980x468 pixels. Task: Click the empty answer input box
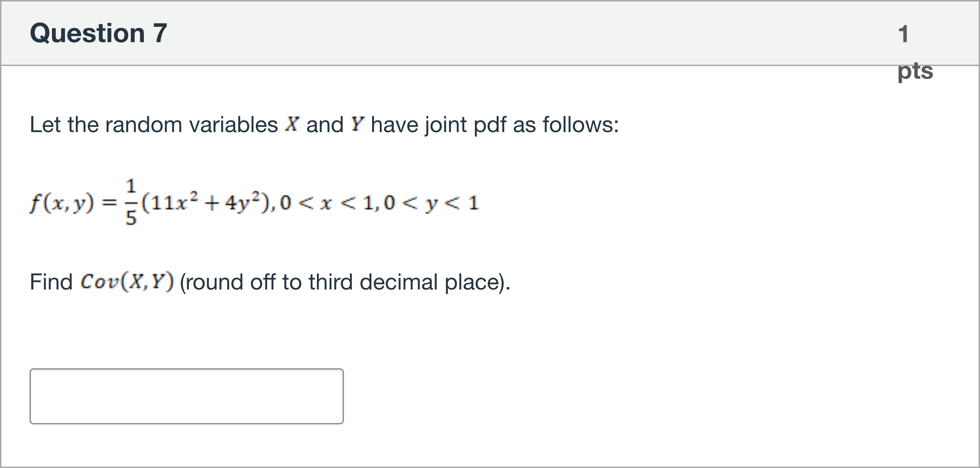[186, 396]
